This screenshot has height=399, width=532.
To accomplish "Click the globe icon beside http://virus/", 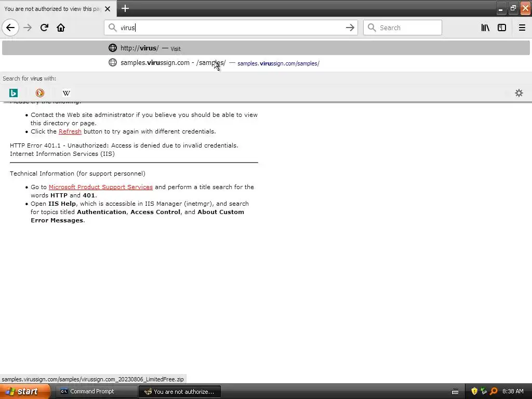I will (x=113, y=48).
